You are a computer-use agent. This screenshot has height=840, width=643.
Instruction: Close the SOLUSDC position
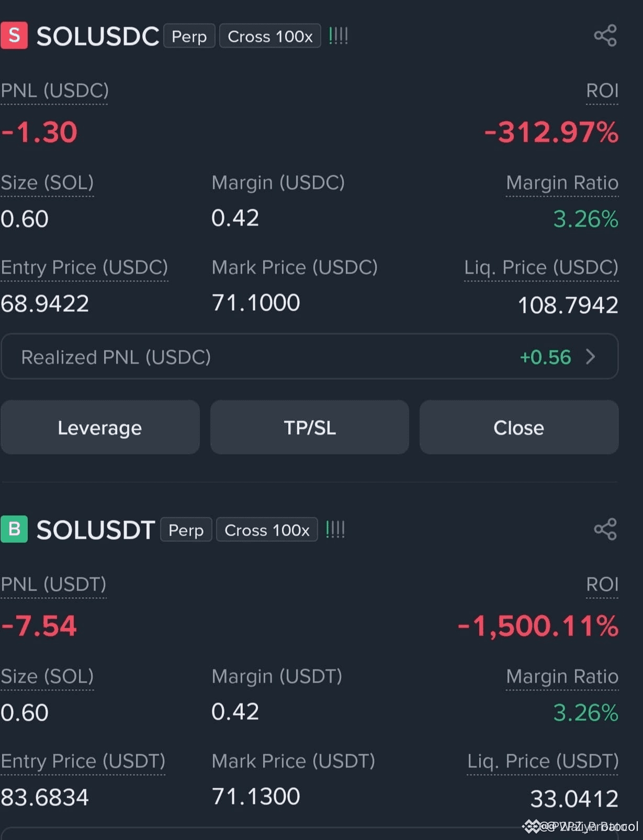(519, 427)
